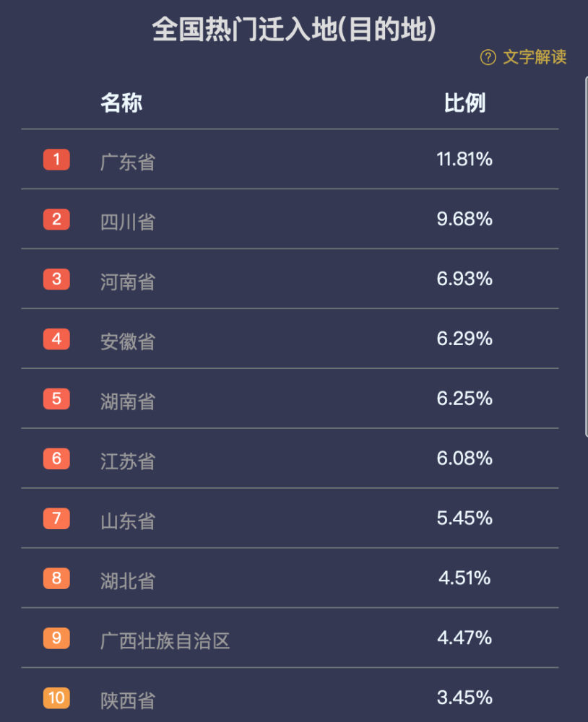Click the rank 5 badge icon
The width and height of the screenshot is (588, 722).
(56, 399)
